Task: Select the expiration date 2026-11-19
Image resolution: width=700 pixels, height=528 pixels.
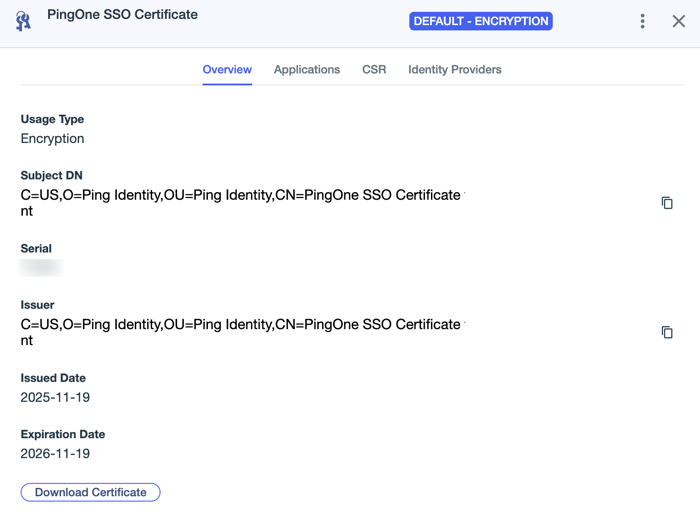Action: tap(55, 453)
